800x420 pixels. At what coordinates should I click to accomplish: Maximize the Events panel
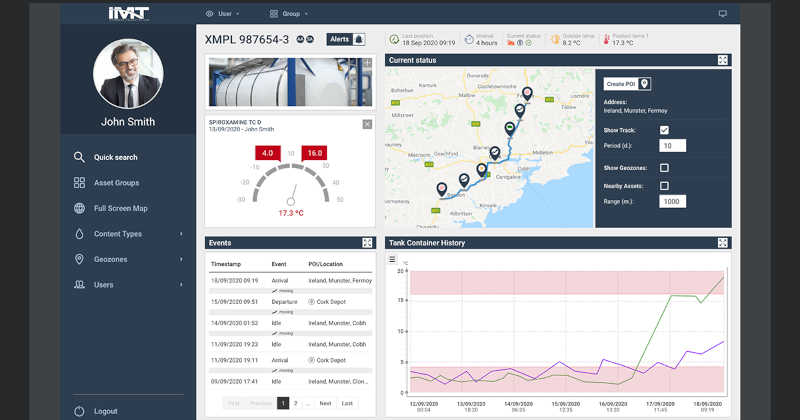point(367,243)
